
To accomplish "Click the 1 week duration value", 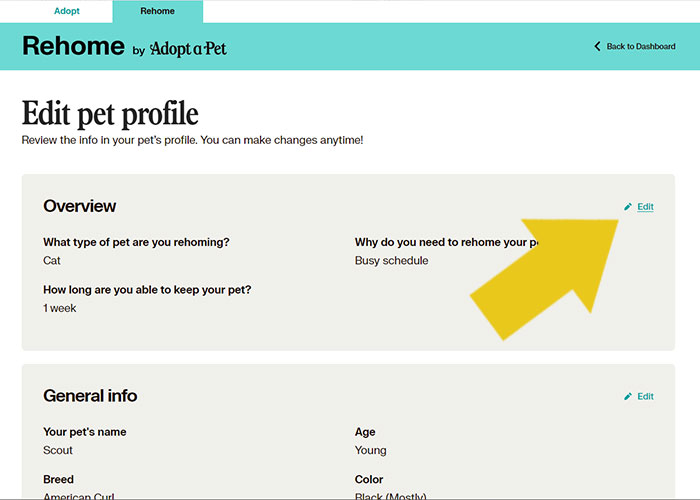I will pos(60,308).
